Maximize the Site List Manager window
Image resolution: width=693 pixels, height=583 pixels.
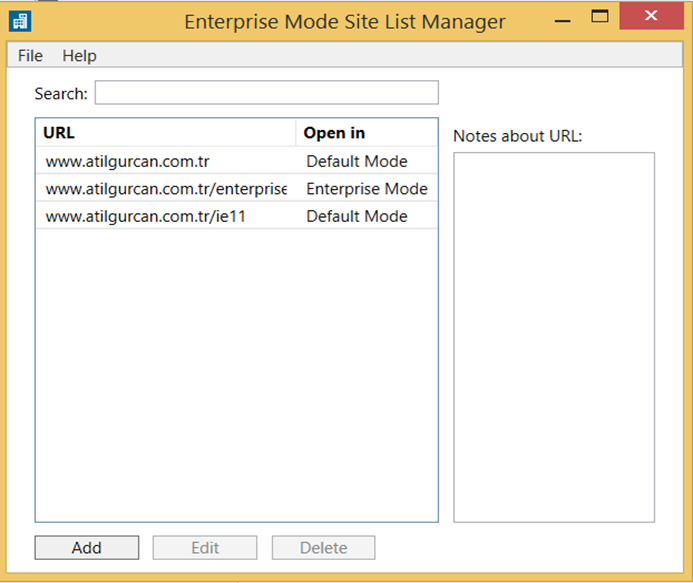click(x=600, y=17)
